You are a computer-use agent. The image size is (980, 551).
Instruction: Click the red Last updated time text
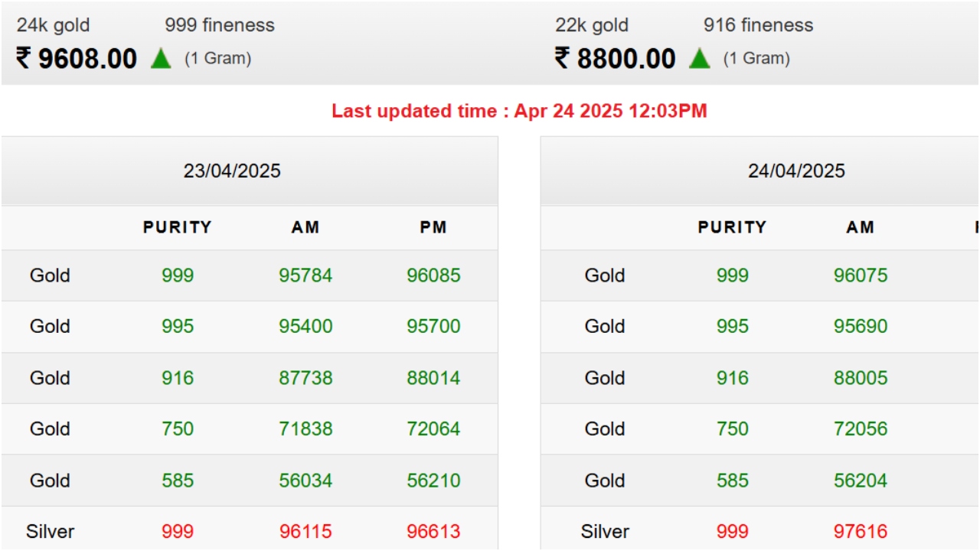click(x=519, y=111)
